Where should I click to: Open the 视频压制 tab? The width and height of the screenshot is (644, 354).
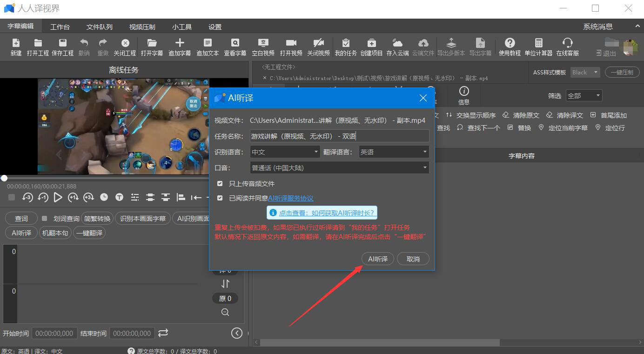click(142, 27)
